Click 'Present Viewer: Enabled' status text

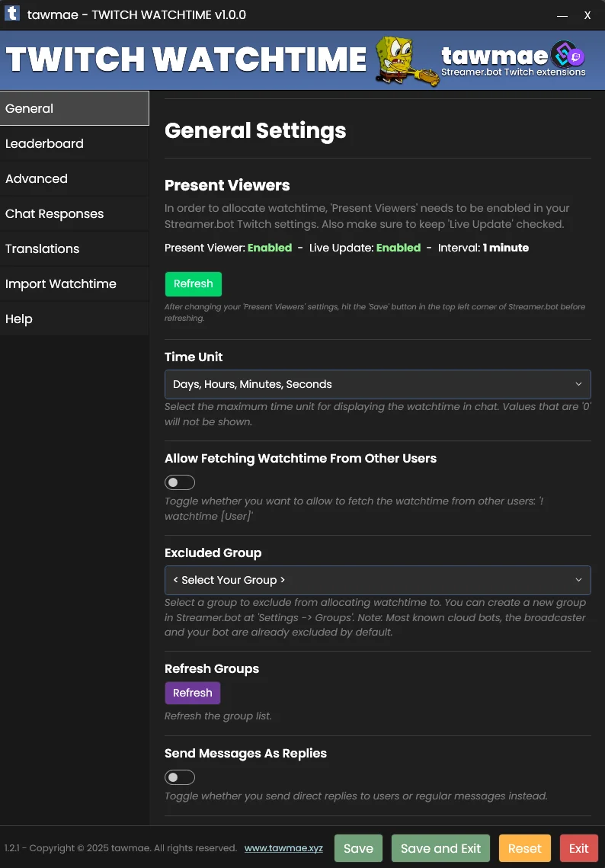(x=228, y=248)
